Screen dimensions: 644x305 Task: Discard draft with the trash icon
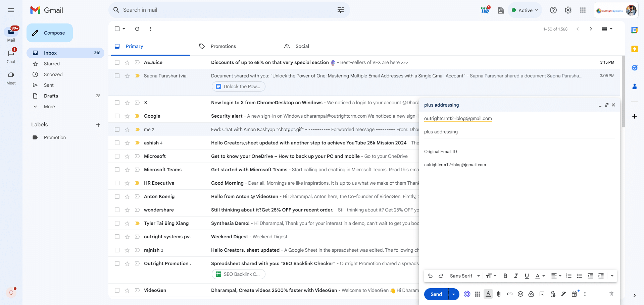click(611, 294)
